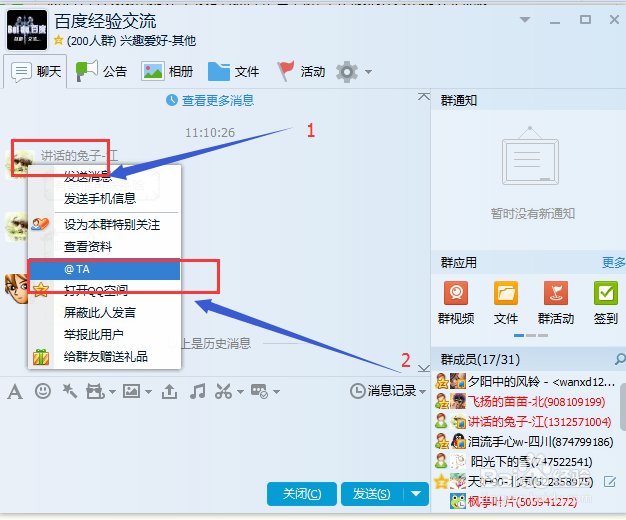Click the window shake icon
Viewport: 626px width, 520px height.
[95, 391]
